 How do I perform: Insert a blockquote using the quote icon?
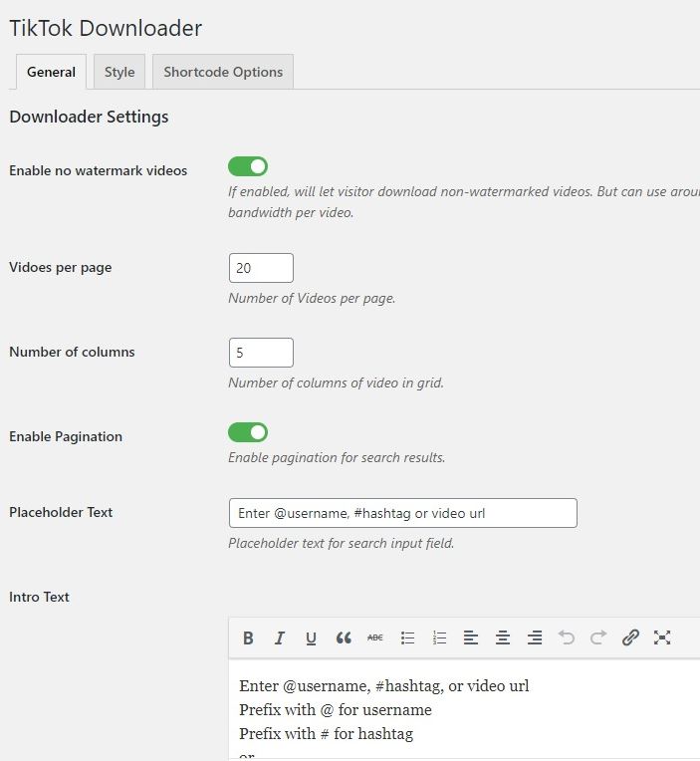pyautogui.click(x=344, y=637)
